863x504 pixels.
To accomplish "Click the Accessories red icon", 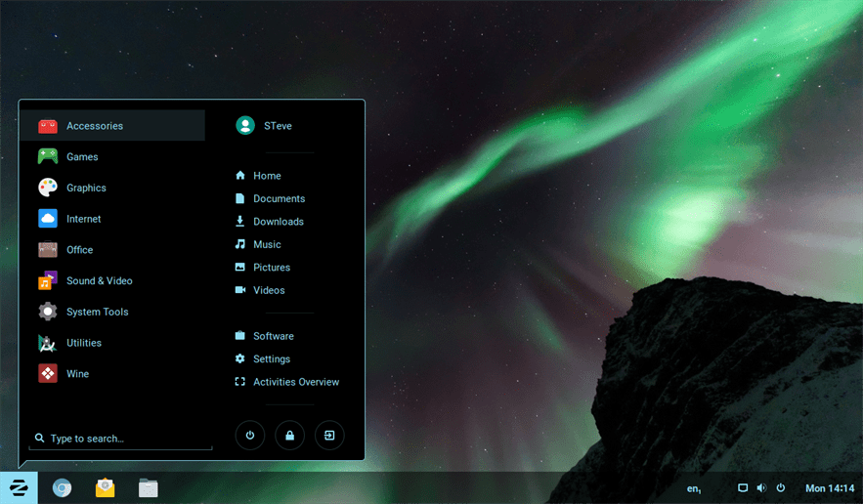I will [x=48, y=125].
